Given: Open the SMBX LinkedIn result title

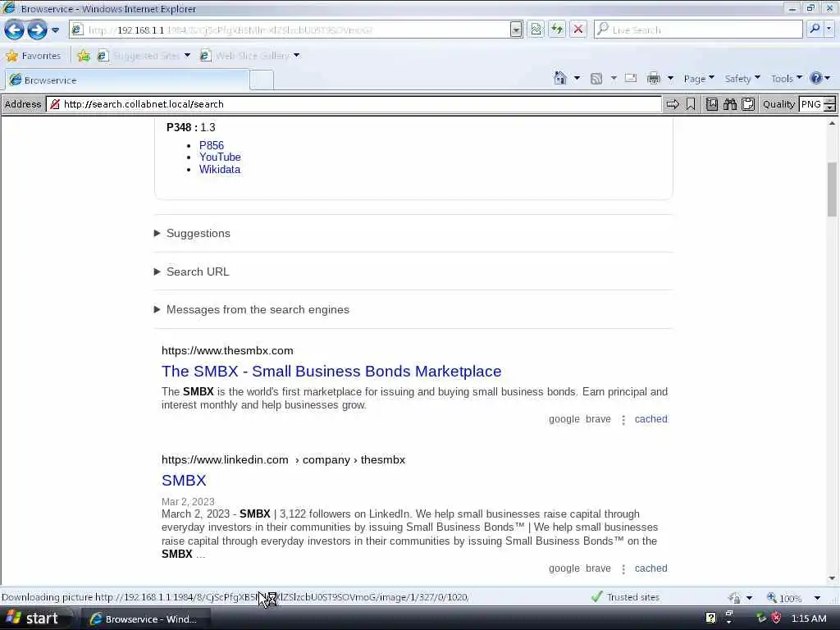Looking at the screenshot, I should (184, 481).
